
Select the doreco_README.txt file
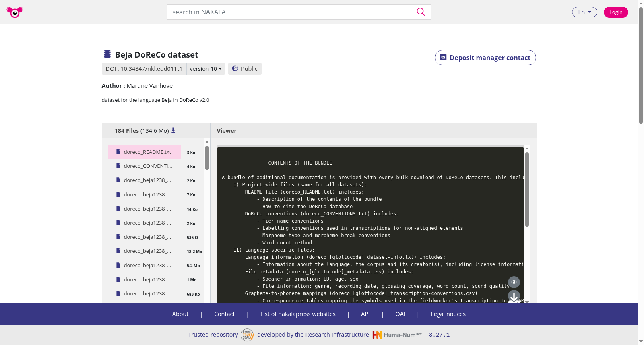click(x=144, y=152)
